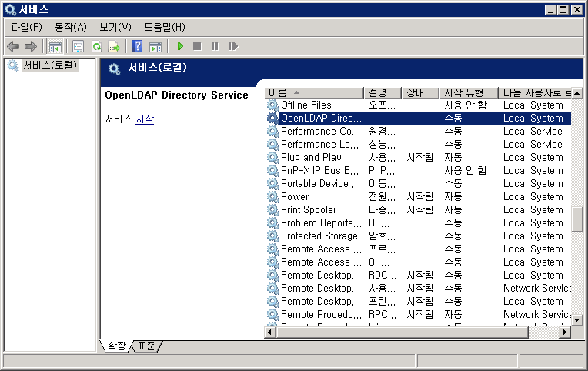Select the OpenLDAP Direc... service row
The width and height of the screenshot is (588, 371).
click(x=418, y=119)
